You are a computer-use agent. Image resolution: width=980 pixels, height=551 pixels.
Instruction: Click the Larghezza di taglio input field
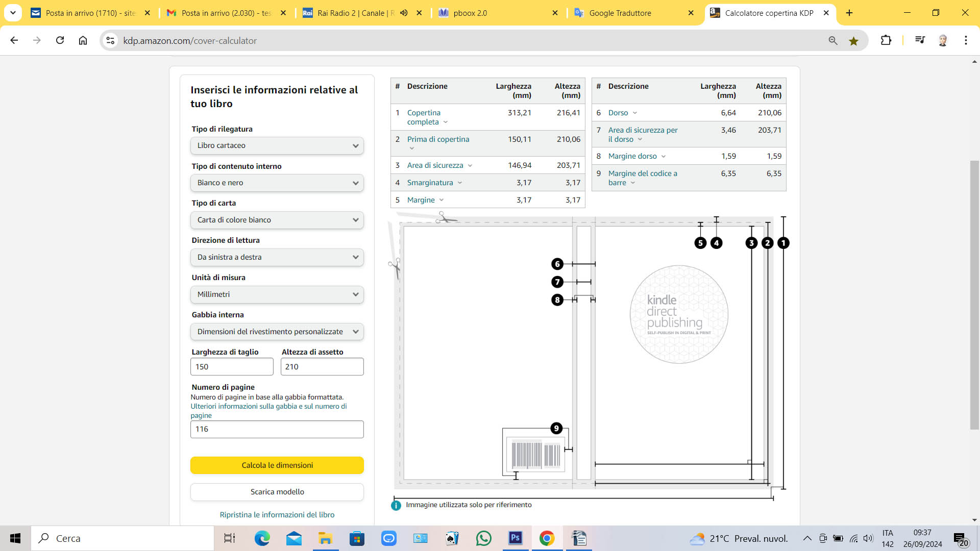[x=232, y=367]
